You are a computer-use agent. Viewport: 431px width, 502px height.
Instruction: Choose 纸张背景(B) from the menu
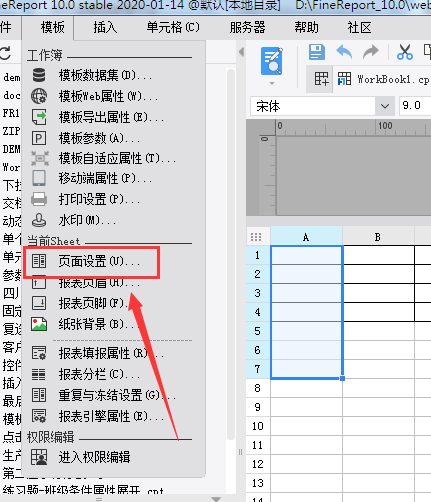pos(97,324)
